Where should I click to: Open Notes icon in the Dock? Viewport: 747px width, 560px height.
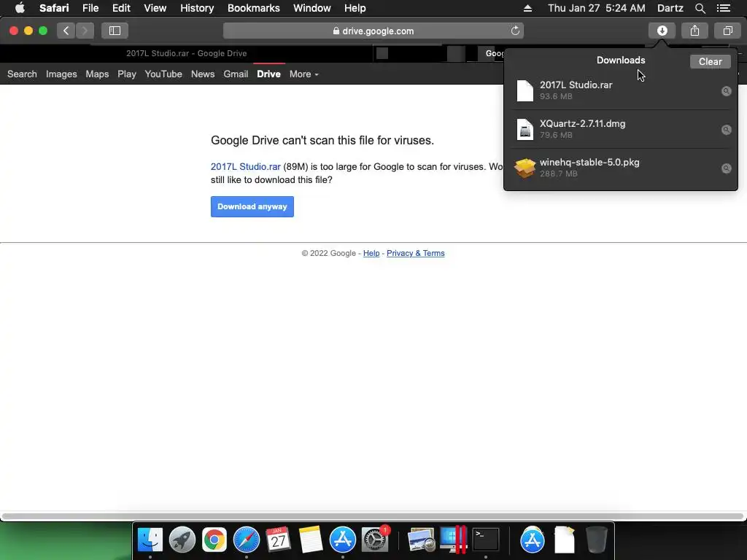pyautogui.click(x=311, y=540)
